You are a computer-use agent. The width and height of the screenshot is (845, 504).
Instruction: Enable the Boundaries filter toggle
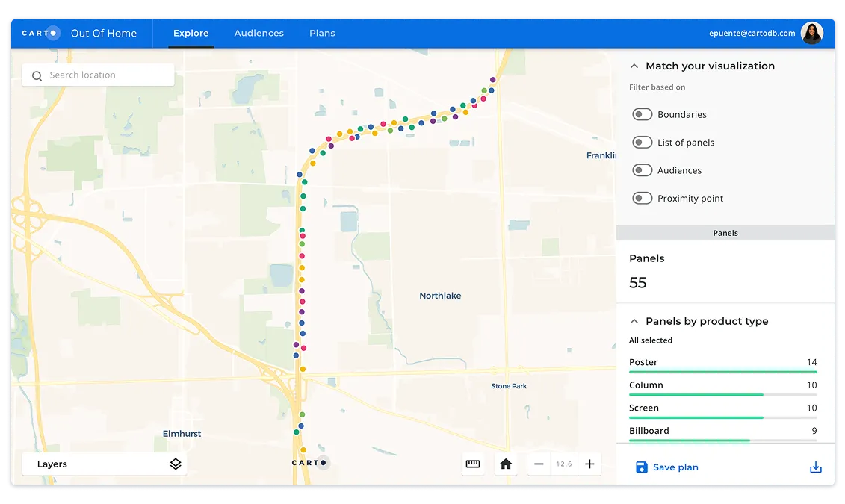[642, 113]
